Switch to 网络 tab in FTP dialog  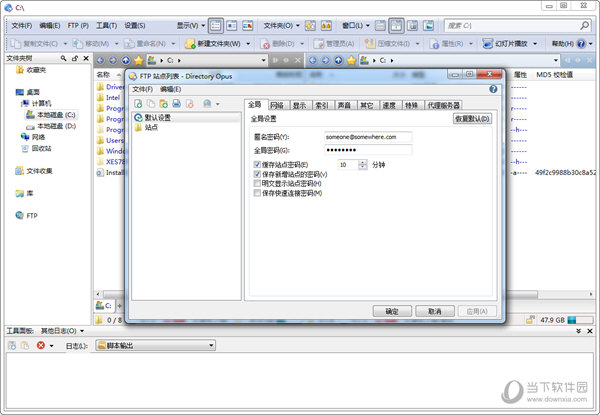click(x=277, y=105)
